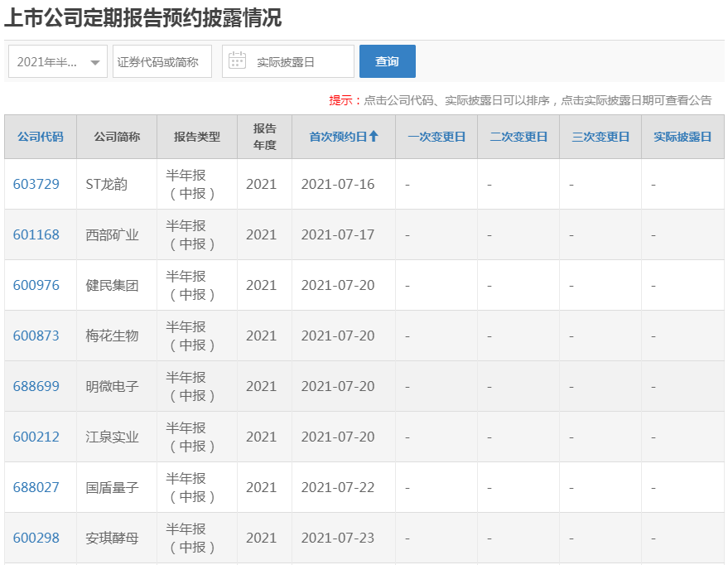Open company code 688699 link

click(36, 387)
